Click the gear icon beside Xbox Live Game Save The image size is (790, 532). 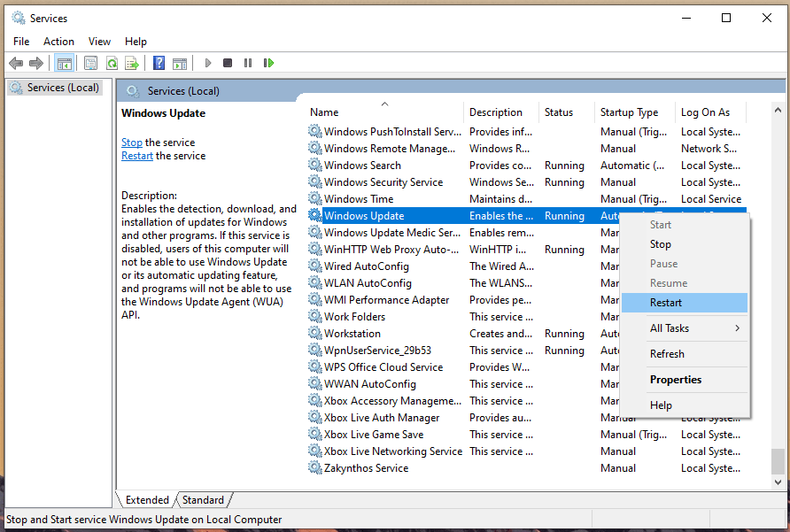(x=315, y=435)
